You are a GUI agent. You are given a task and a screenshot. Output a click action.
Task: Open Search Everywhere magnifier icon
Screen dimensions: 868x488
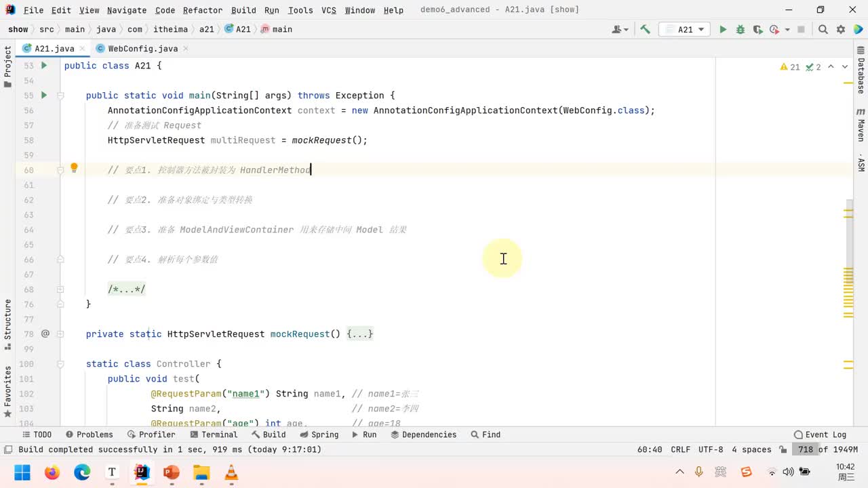pos(823,29)
